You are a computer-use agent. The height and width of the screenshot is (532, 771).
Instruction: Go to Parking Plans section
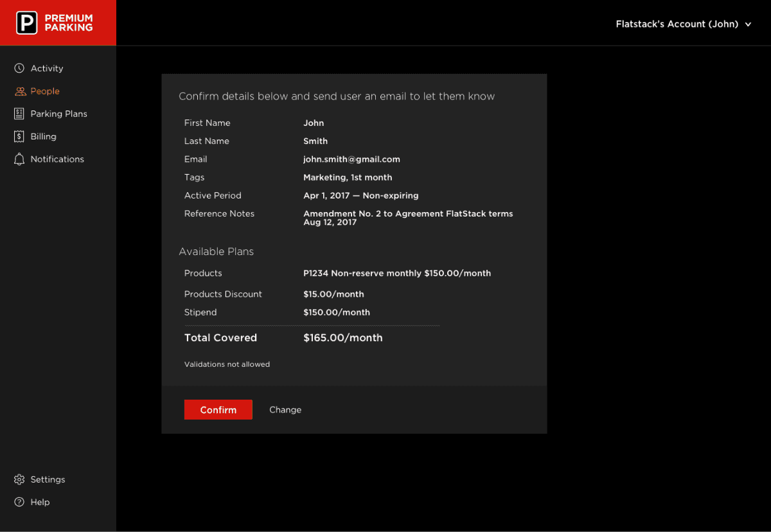click(58, 114)
